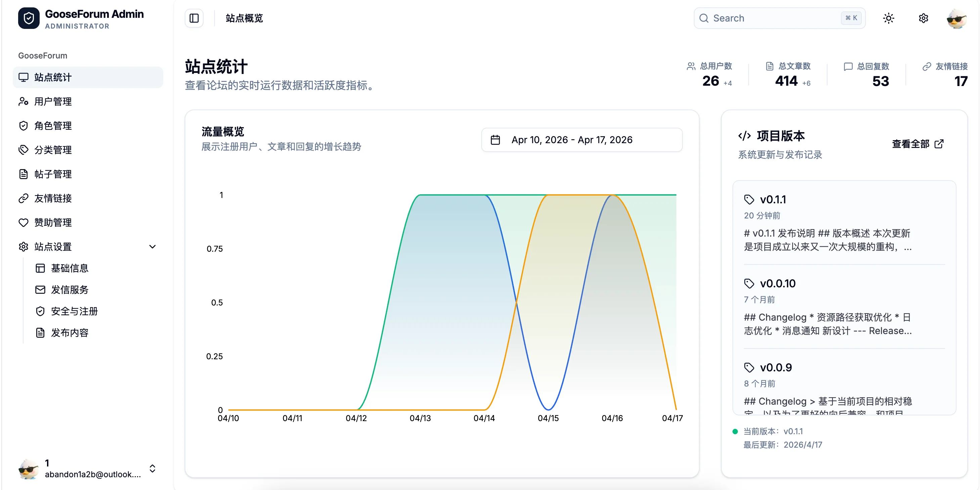Click the GooseForum shield logo
The image size is (980, 490).
coord(29,18)
